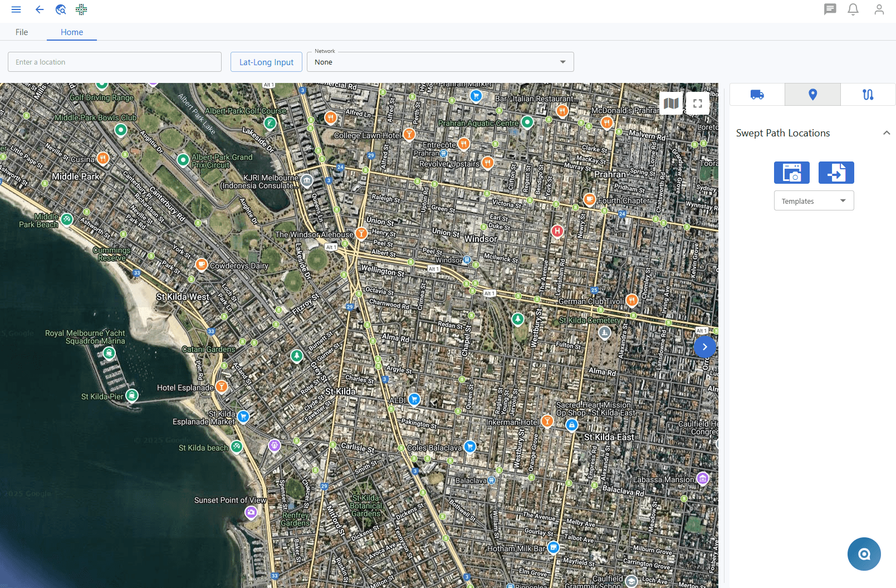Open the notifications bell
896x588 pixels.
(x=853, y=9)
